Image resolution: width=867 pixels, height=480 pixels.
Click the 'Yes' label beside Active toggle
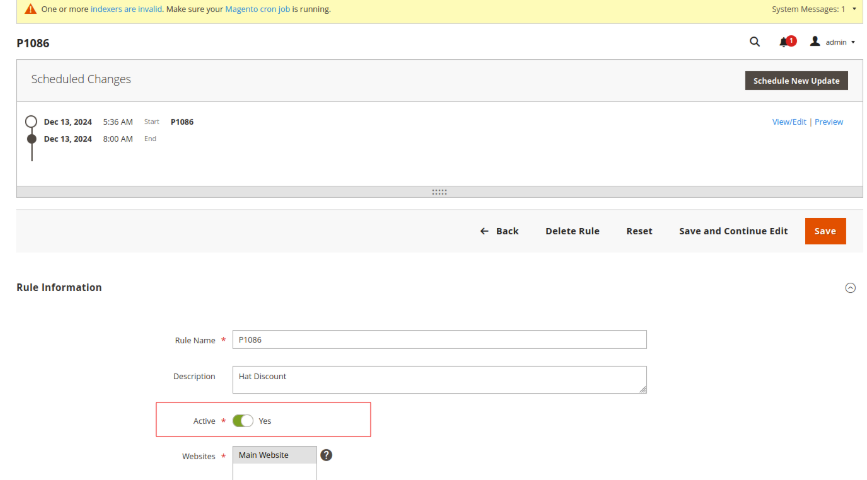coord(265,421)
